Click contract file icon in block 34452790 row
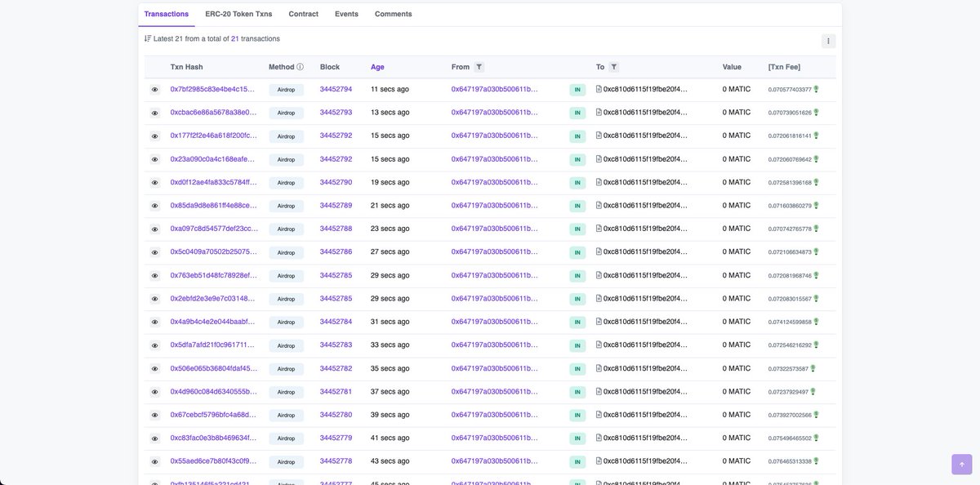Screen dimensions: 980x485 pyautogui.click(x=599, y=182)
